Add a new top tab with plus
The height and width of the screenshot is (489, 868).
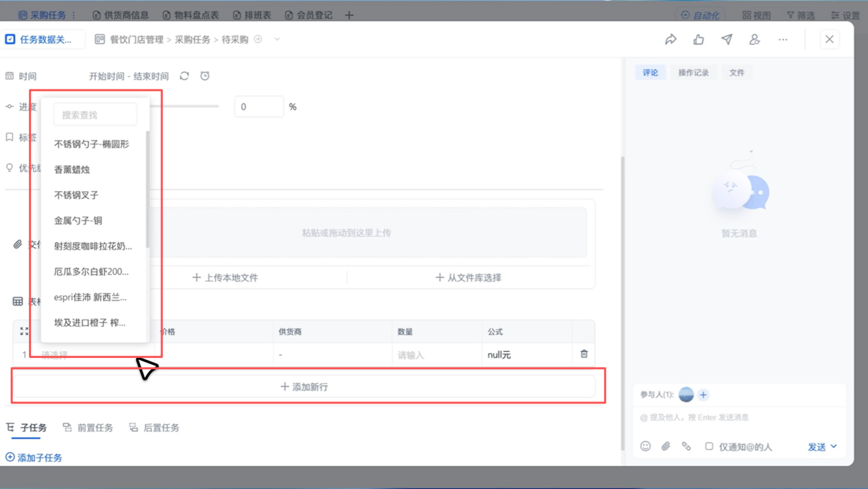(349, 14)
